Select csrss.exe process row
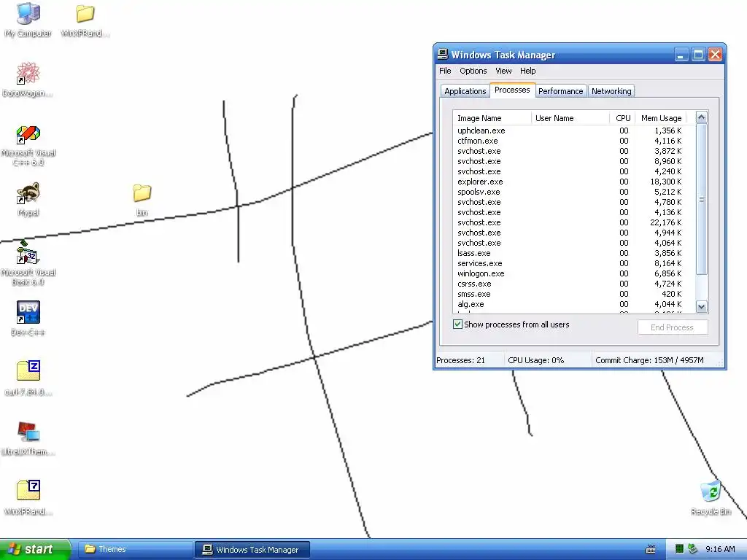The image size is (747, 560). click(x=573, y=284)
